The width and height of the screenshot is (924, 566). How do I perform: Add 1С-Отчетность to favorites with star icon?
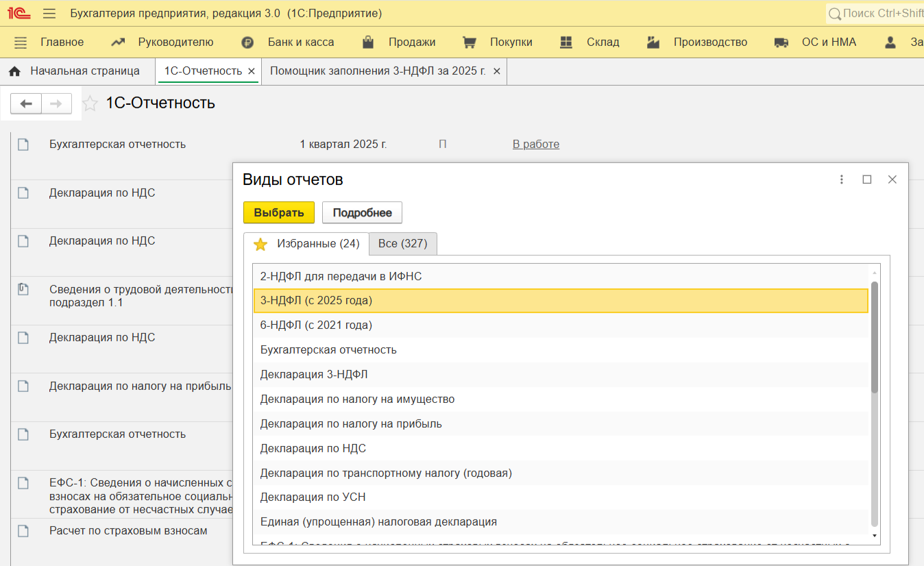(90, 103)
